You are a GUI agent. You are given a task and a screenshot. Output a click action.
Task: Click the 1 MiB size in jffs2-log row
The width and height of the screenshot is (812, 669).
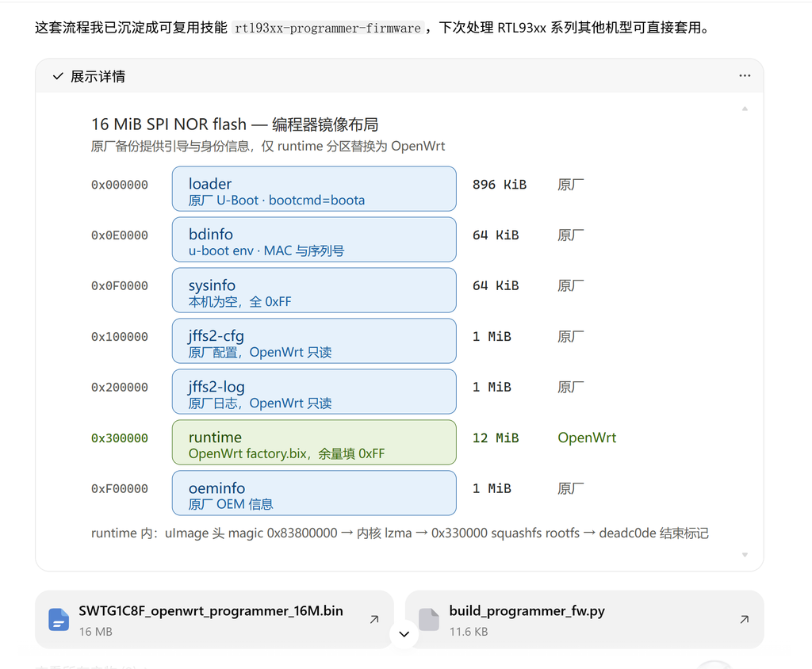492,388
